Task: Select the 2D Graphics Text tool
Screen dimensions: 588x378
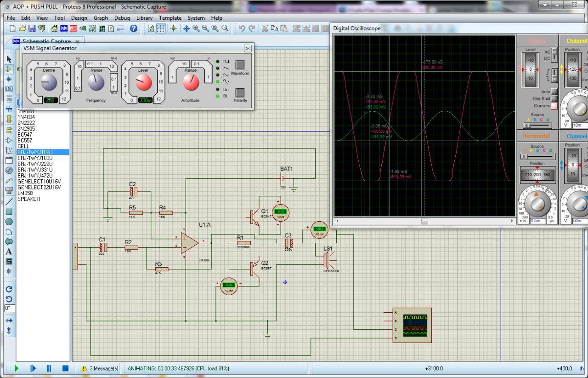Action: [x=9, y=252]
